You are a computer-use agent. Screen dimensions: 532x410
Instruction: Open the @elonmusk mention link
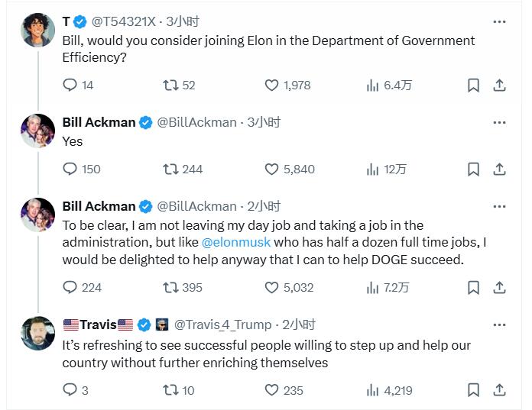pyautogui.click(x=235, y=242)
